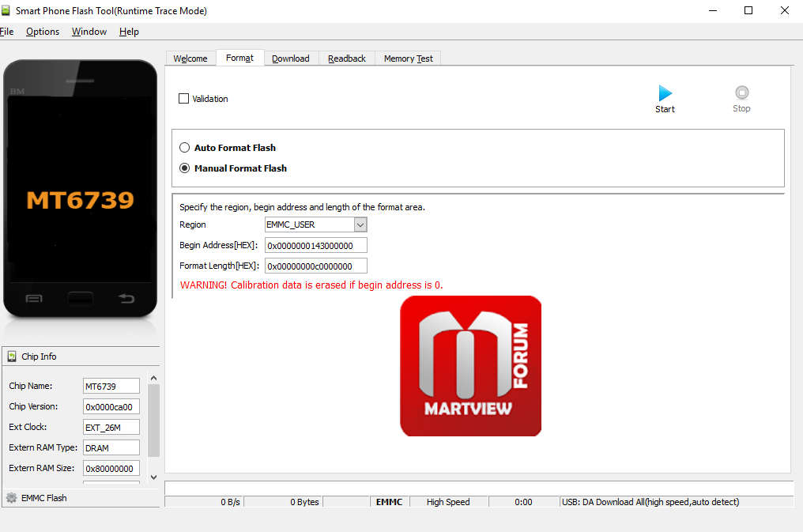Click the phone image back key

[x=126, y=298]
